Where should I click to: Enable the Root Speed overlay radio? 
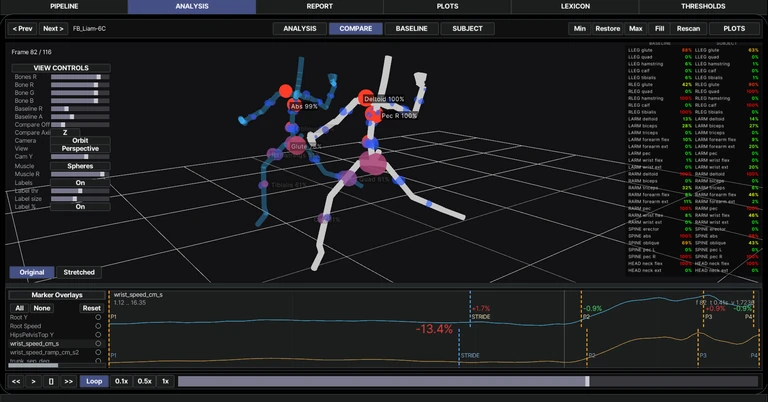[x=98, y=326]
